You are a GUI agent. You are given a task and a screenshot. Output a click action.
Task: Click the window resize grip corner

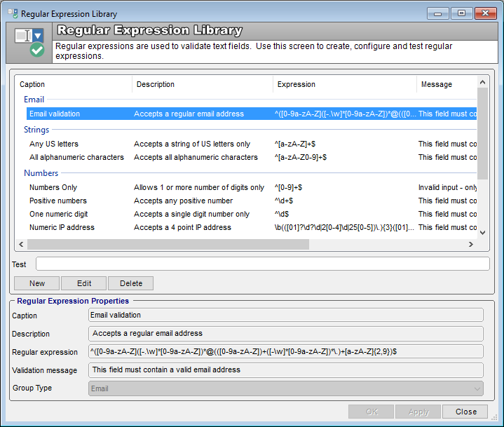tap(494, 417)
